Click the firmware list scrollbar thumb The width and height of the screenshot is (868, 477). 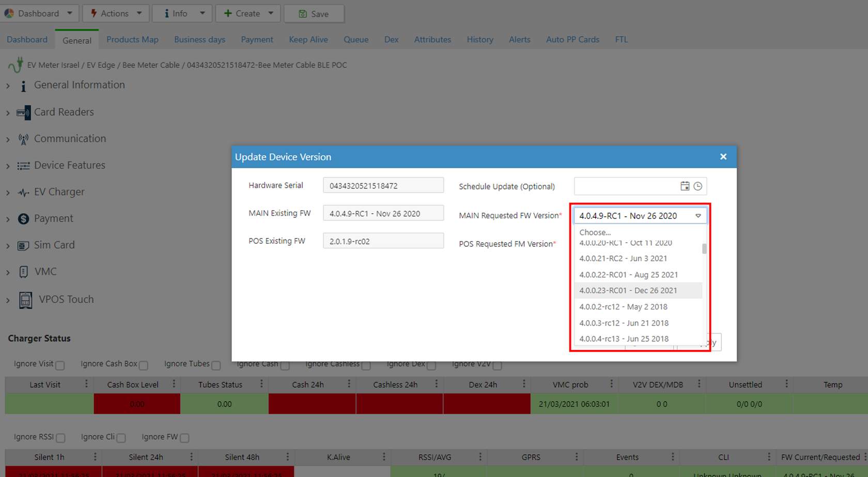point(704,249)
